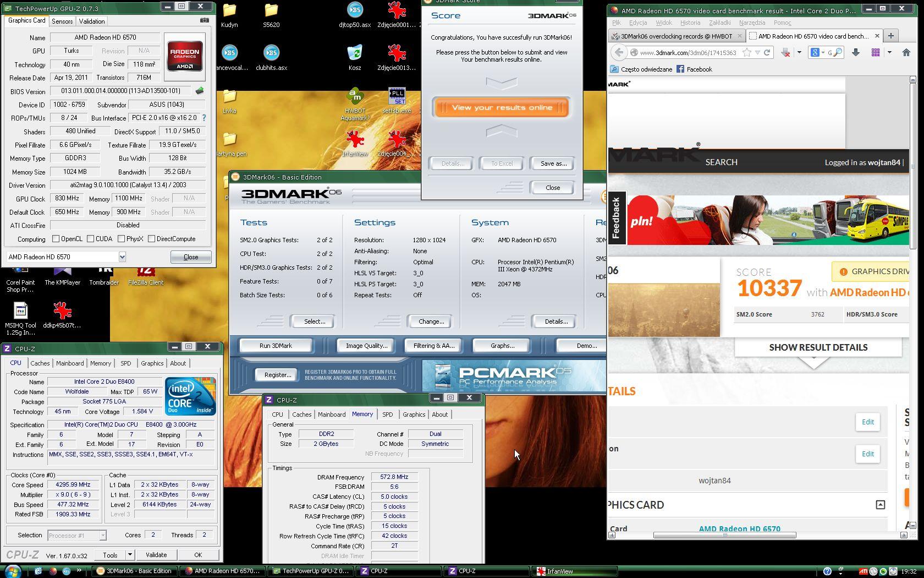This screenshot has height=578, width=924.
Task: Launch IrfanView desktop shortcut
Action: pos(355,144)
